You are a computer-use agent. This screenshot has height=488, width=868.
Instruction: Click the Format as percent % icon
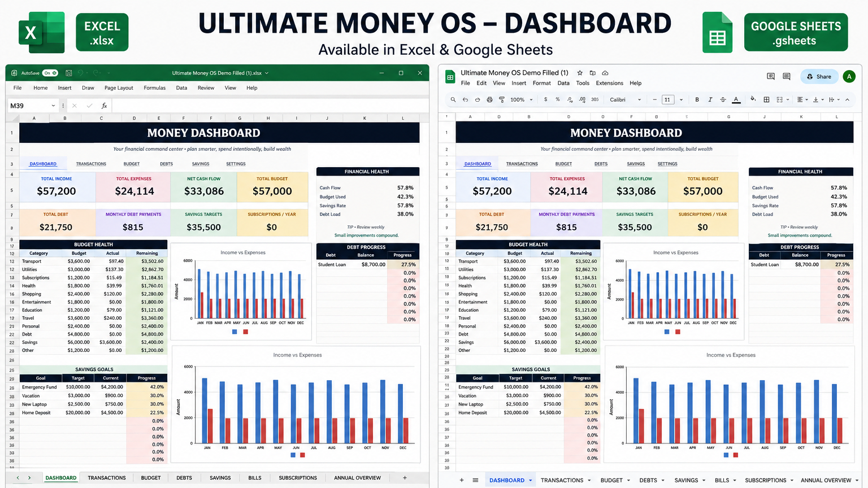pos(558,99)
